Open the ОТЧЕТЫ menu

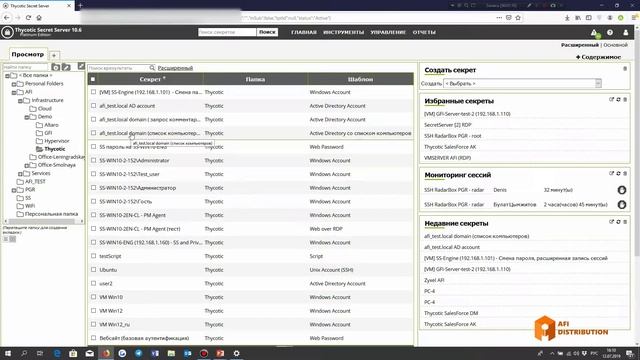coord(424,32)
